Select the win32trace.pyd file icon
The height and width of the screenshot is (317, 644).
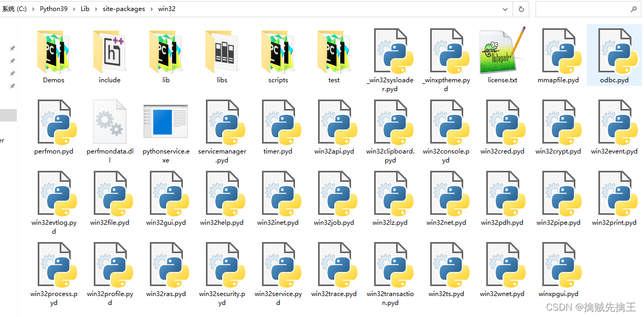tap(338, 265)
